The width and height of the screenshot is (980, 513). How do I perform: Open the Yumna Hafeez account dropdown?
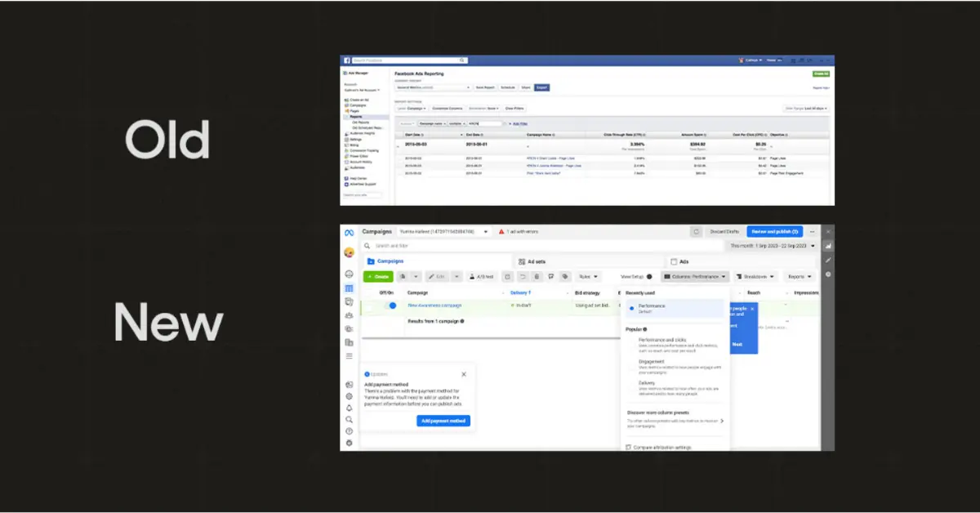point(444,232)
